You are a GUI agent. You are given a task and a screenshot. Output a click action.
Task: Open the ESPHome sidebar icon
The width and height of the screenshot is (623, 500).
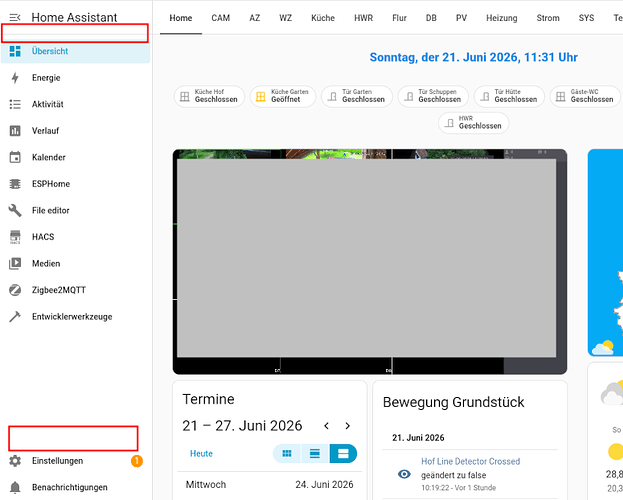click(x=15, y=184)
